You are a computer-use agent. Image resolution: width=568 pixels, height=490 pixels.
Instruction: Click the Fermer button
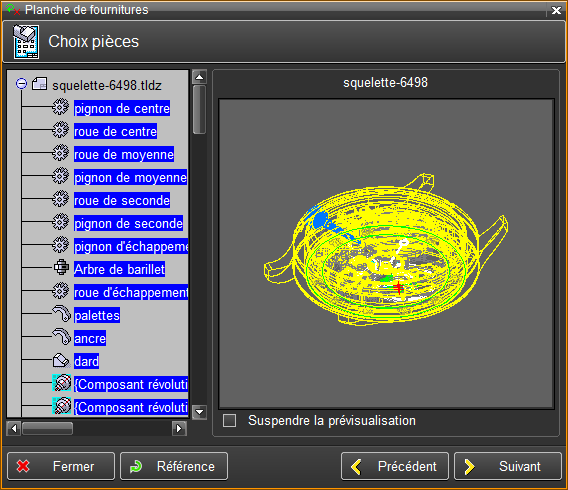[x=61, y=466]
